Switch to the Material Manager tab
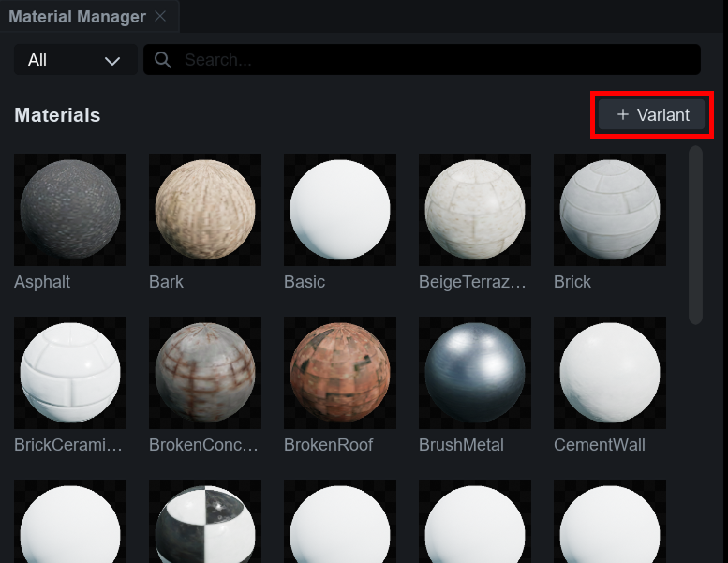 [x=77, y=17]
